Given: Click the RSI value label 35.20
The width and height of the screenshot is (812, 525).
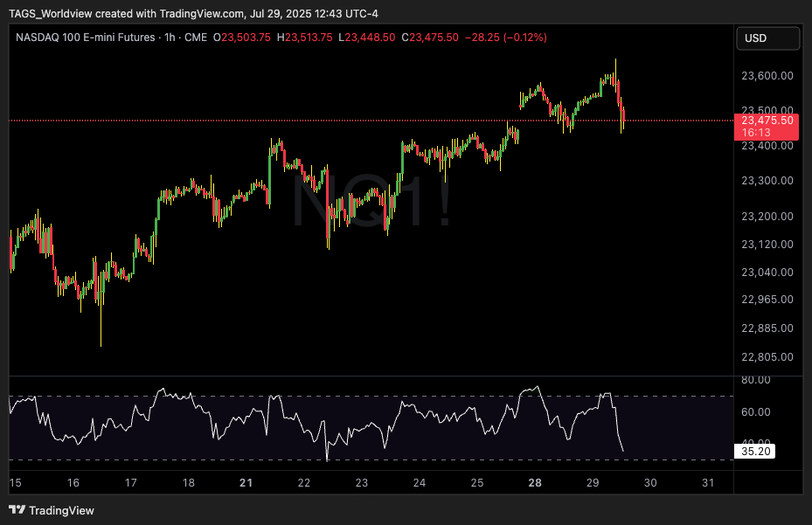Looking at the screenshot, I should (x=755, y=452).
